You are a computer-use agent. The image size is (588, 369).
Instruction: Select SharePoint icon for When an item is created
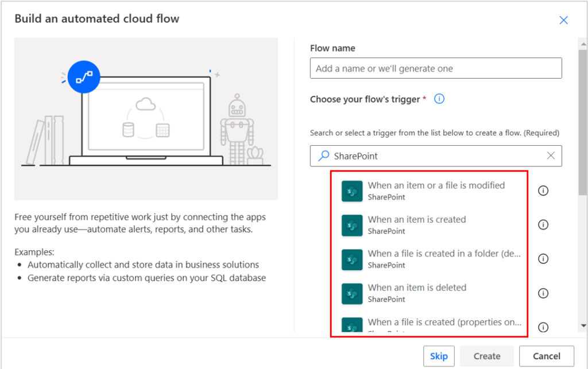point(352,225)
